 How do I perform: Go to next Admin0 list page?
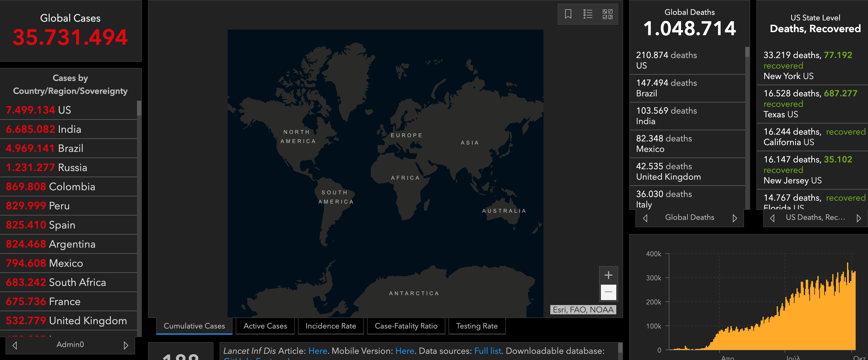tap(126, 345)
